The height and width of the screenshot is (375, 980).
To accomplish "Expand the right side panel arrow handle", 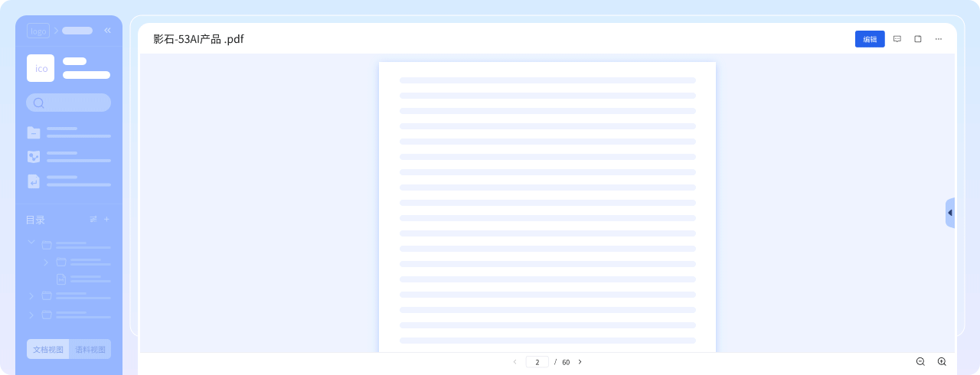I will coord(950,213).
